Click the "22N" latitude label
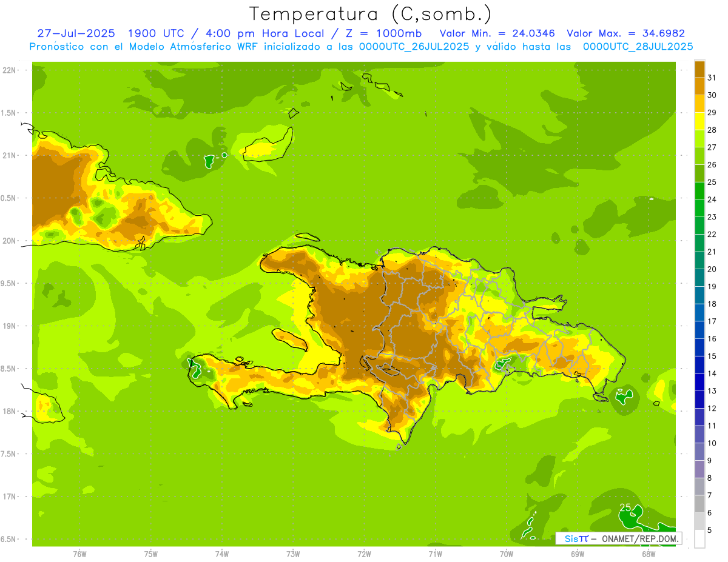Image resolution: width=728 pixels, height=562 pixels. 9,70
